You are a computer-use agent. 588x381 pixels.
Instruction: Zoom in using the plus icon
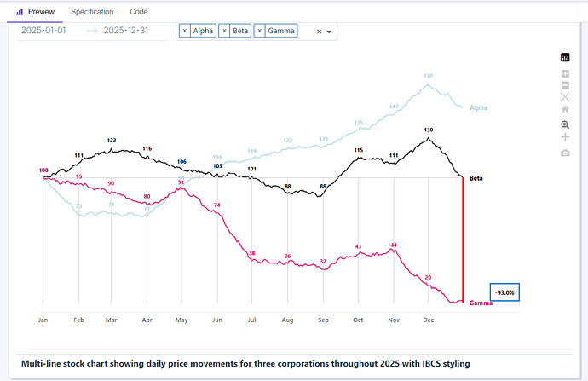tap(565, 74)
